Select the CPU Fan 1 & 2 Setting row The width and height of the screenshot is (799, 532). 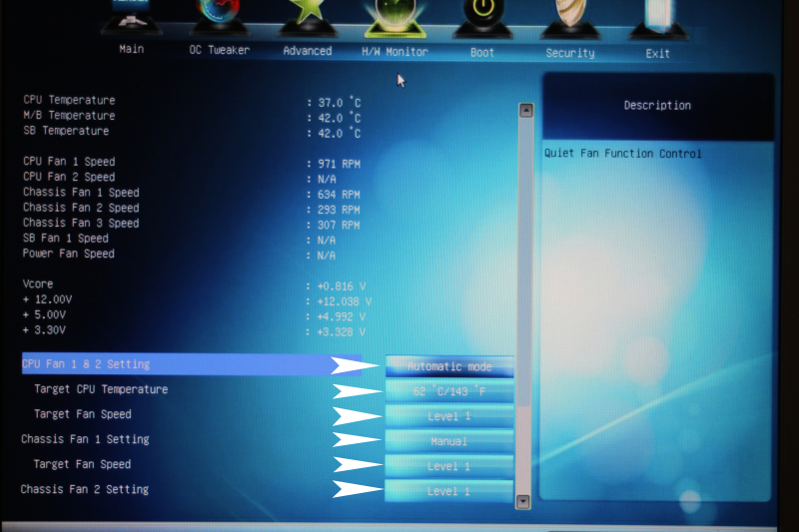(192, 364)
